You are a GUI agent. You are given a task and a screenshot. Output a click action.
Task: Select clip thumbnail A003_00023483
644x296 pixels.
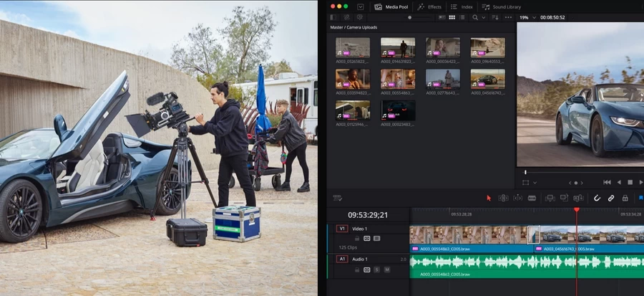click(398, 110)
